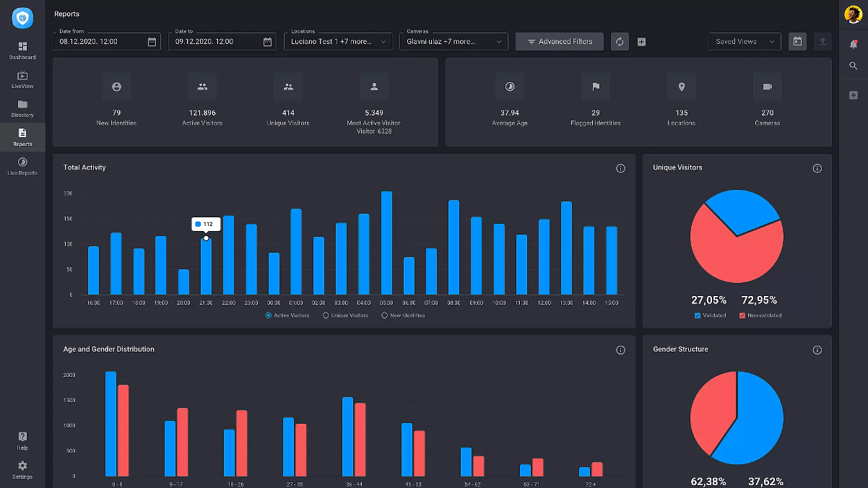Screen dimensions: 868x488
Task: Click the Date from input field
Action: (x=101, y=42)
